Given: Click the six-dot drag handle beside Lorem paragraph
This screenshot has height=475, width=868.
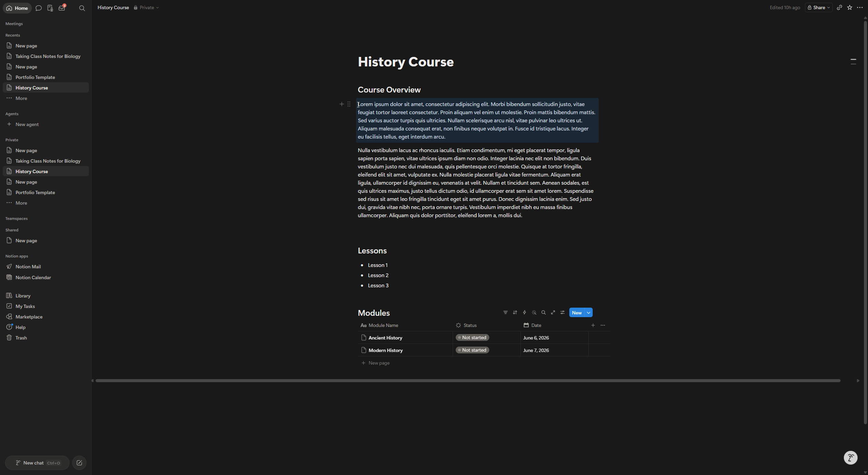Looking at the screenshot, I should (x=349, y=104).
